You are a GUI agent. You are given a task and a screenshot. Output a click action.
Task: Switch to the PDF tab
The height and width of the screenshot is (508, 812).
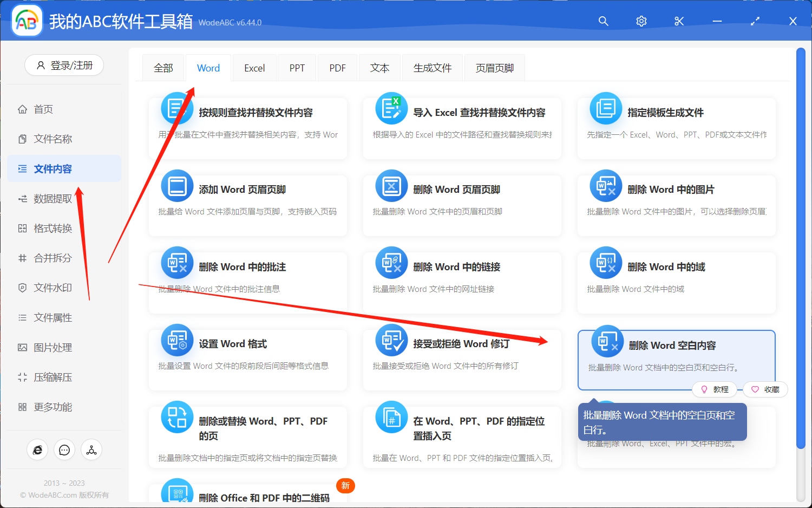338,68
